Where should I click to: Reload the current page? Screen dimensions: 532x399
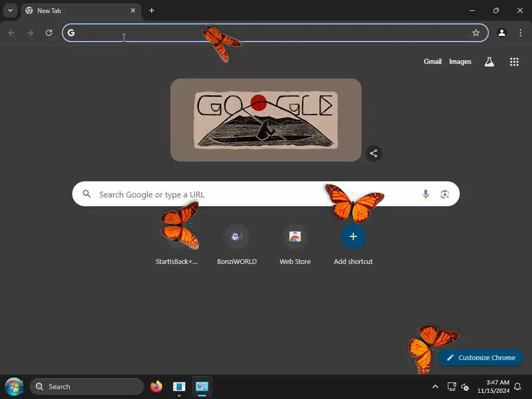[x=49, y=33]
